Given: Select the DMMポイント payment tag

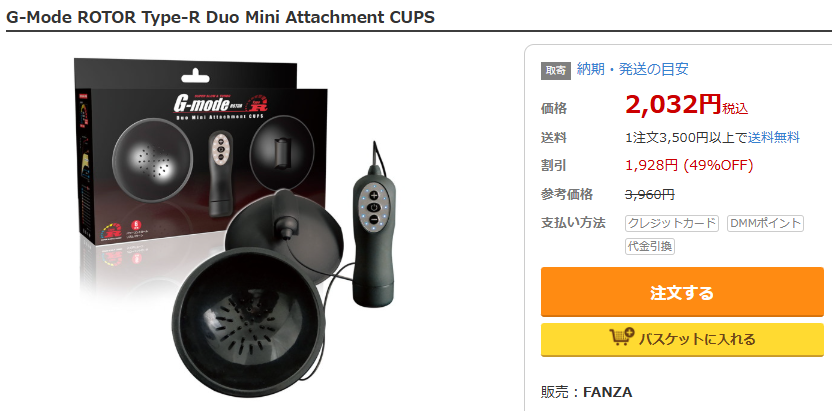Looking at the screenshot, I should (765, 223).
